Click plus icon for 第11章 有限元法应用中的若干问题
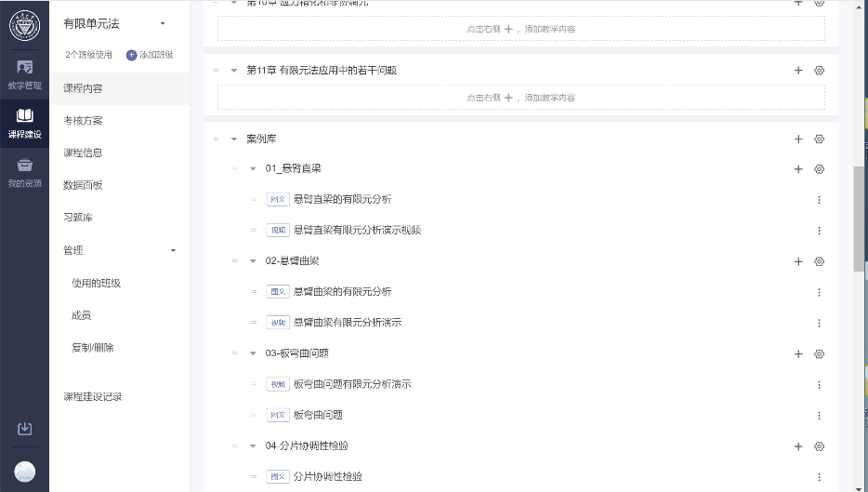 pos(797,71)
